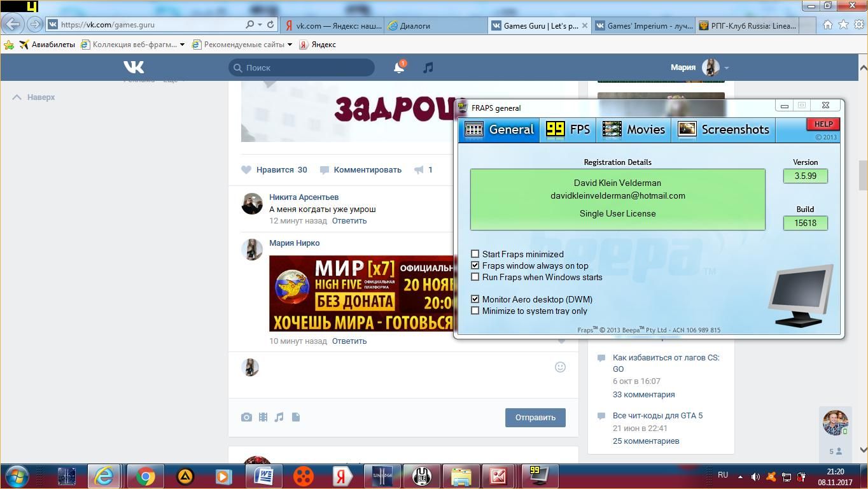Viewport: 868px width, 489px height.
Task: Switch to the Диалоги browser tab
Action: (437, 25)
